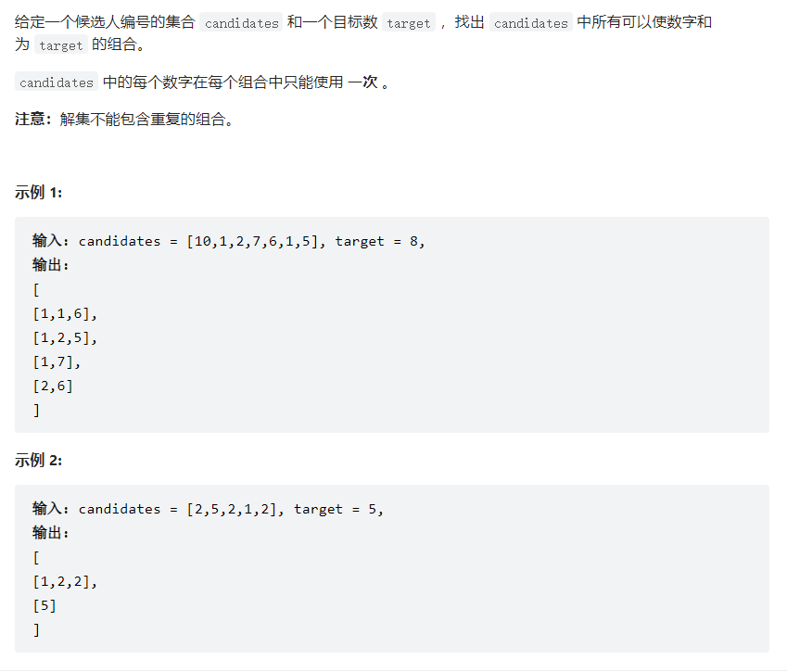This screenshot has height=672, width=787.
Task: Click the first 'candidates' code tag in the opening sentence
Action: [241, 23]
